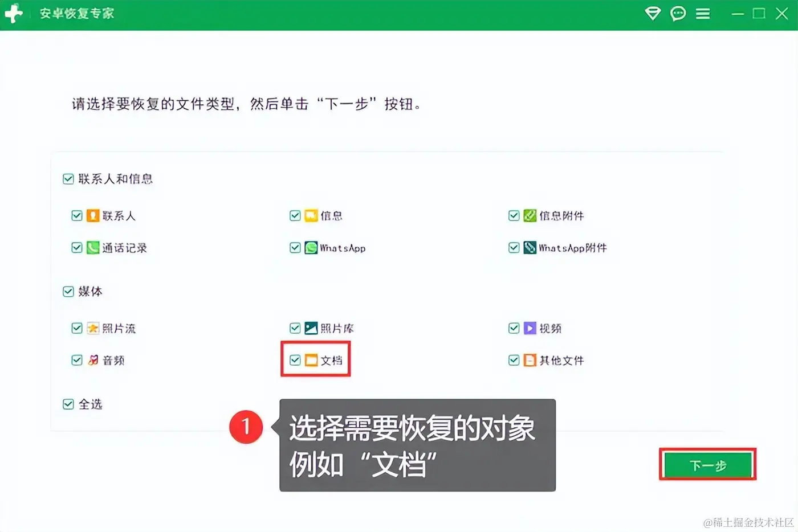Uncheck the 其他文件 checkbox
This screenshot has width=798, height=532.
point(514,360)
